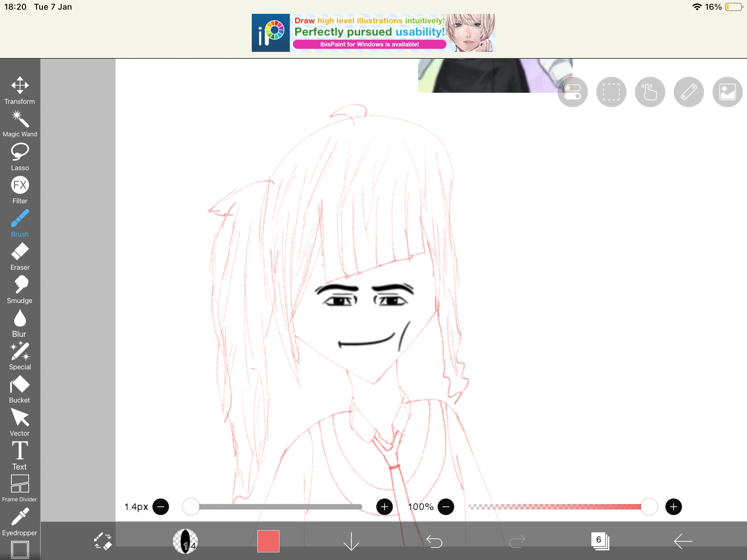Image resolution: width=747 pixels, height=560 pixels.
Task: Toggle brush and eraser switch icon
Action: click(x=102, y=541)
